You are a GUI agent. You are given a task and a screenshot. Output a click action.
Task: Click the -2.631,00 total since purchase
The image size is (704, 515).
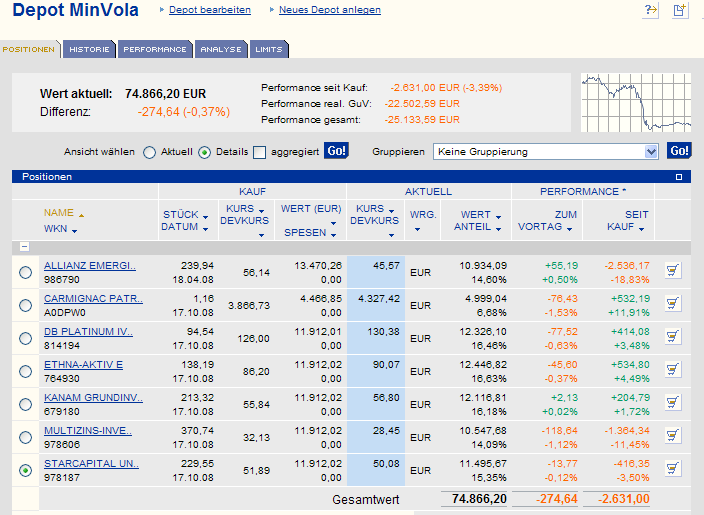623,499
